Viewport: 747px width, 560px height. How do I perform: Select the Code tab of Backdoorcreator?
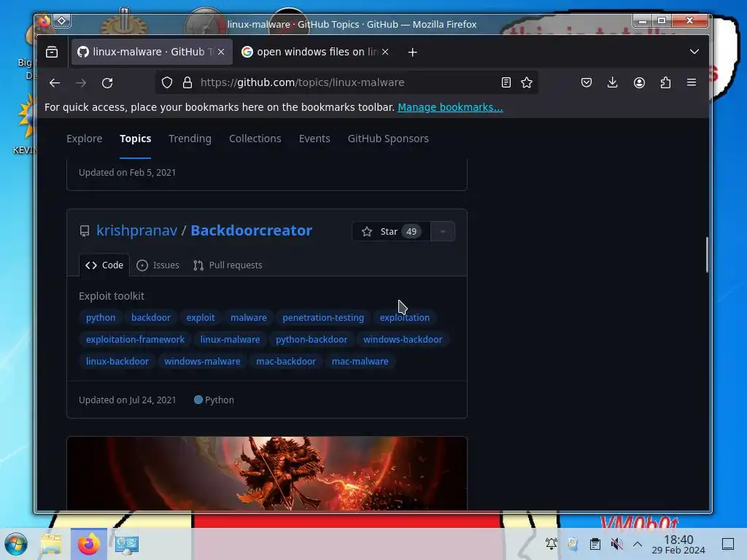(104, 265)
